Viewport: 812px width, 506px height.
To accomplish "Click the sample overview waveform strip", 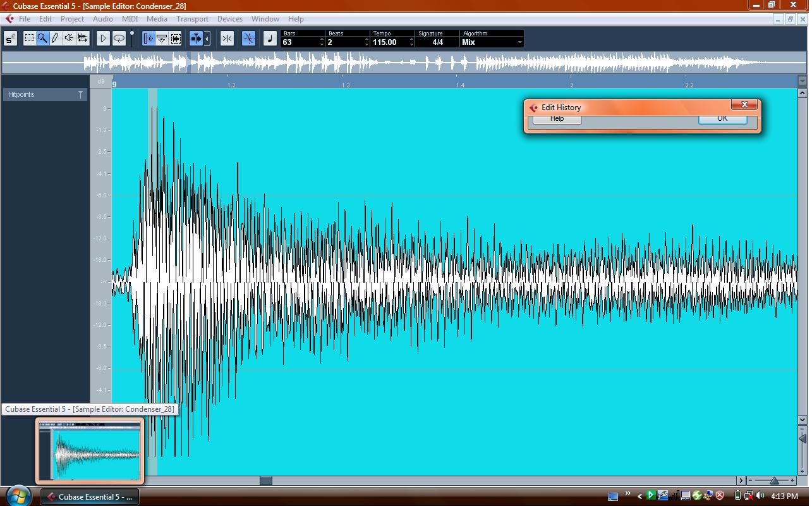I will click(x=404, y=63).
